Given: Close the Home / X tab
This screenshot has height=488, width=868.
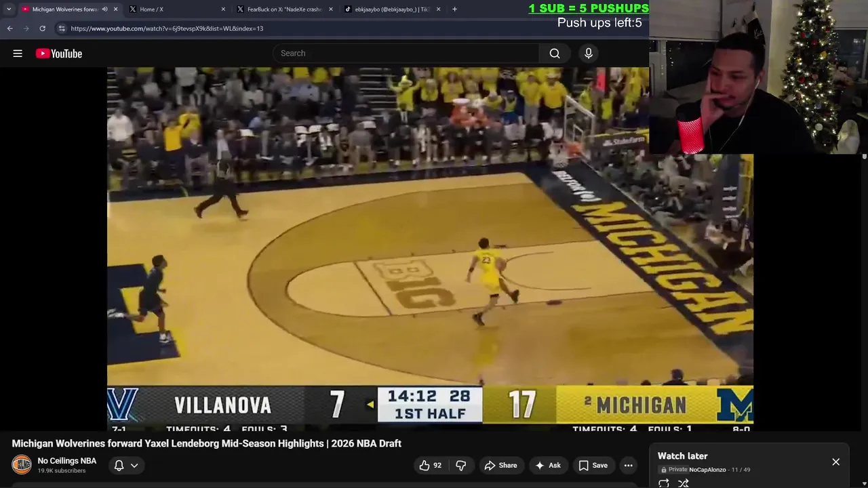Looking at the screenshot, I should (x=223, y=9).
